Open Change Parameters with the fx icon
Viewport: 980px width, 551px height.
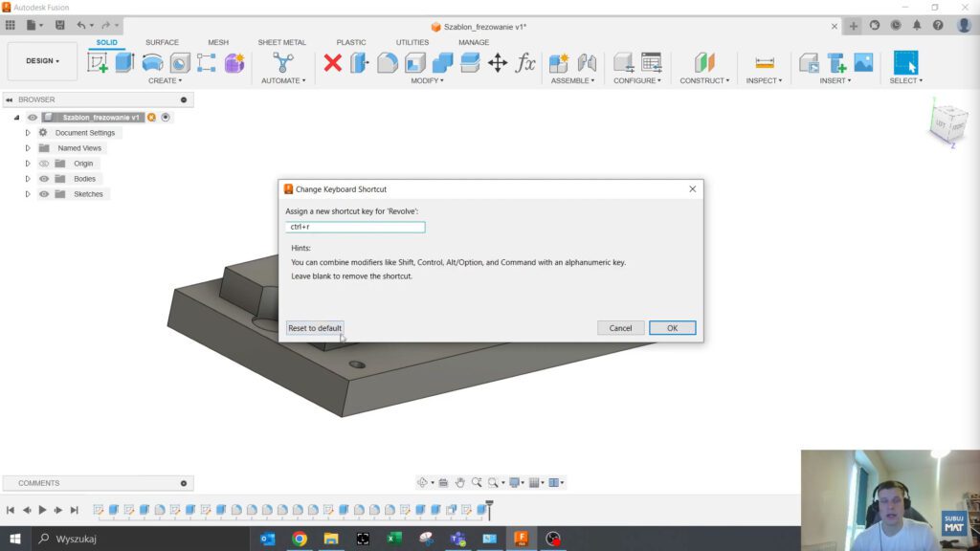[523, 62]
